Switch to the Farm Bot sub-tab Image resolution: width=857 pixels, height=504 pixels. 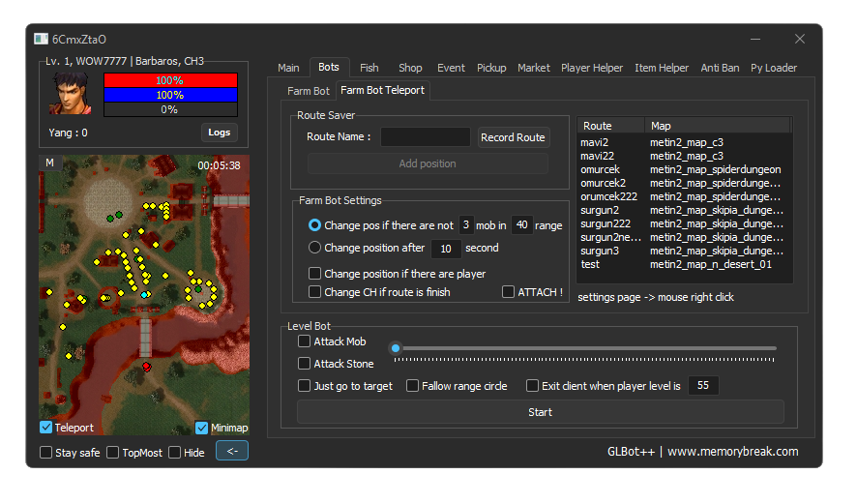pyautogui.click(x=309, y=91)
